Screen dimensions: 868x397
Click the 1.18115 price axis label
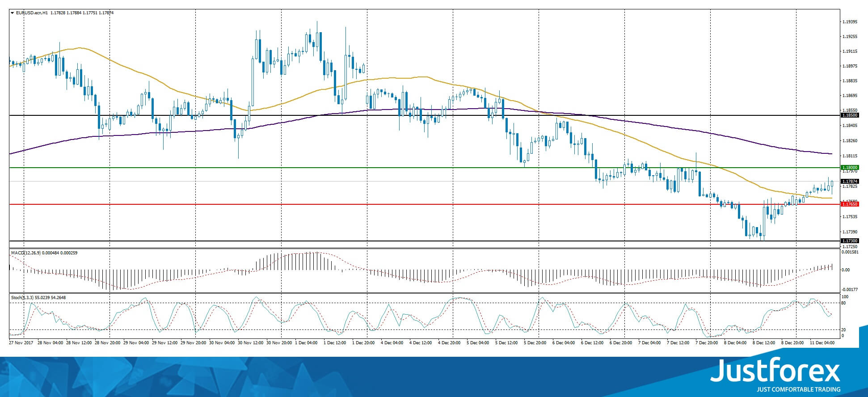[850, 156]
